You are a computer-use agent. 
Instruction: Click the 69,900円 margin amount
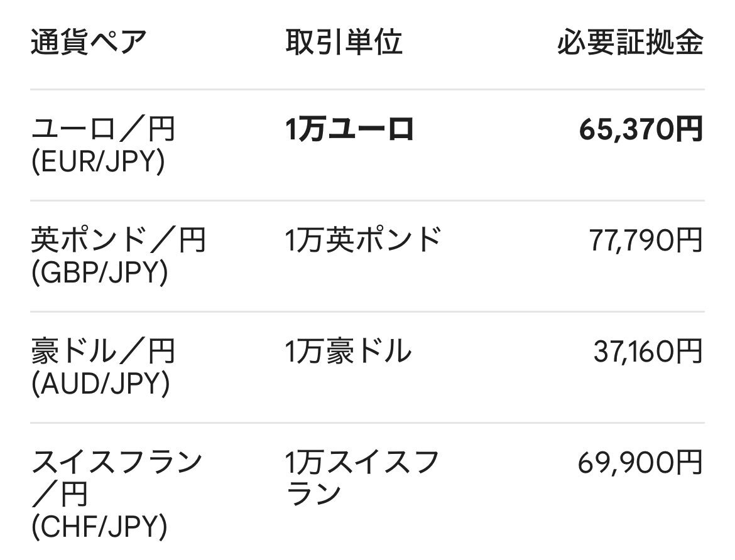click(x=640, y=462)
